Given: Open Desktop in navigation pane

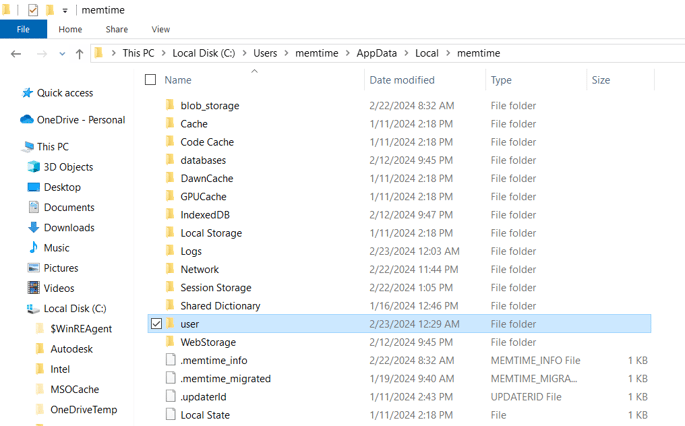Looking at the screenshot, I should (54, 187).
